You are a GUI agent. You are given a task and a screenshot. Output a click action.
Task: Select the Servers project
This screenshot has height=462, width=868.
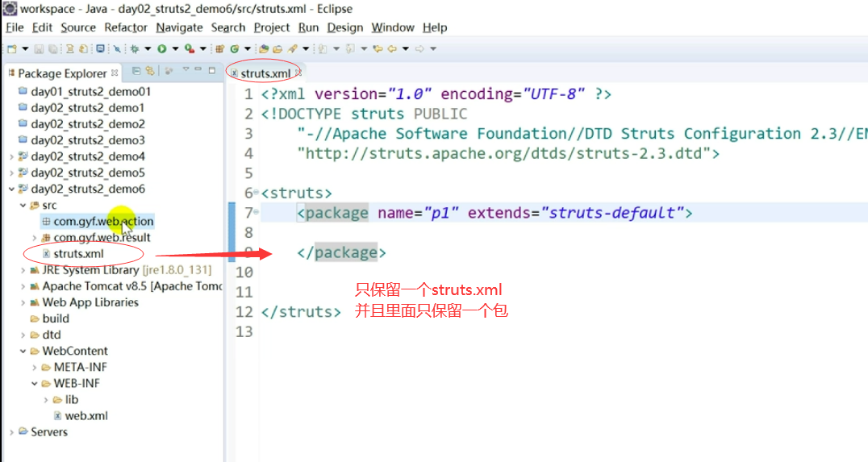(x=43, y=431)
